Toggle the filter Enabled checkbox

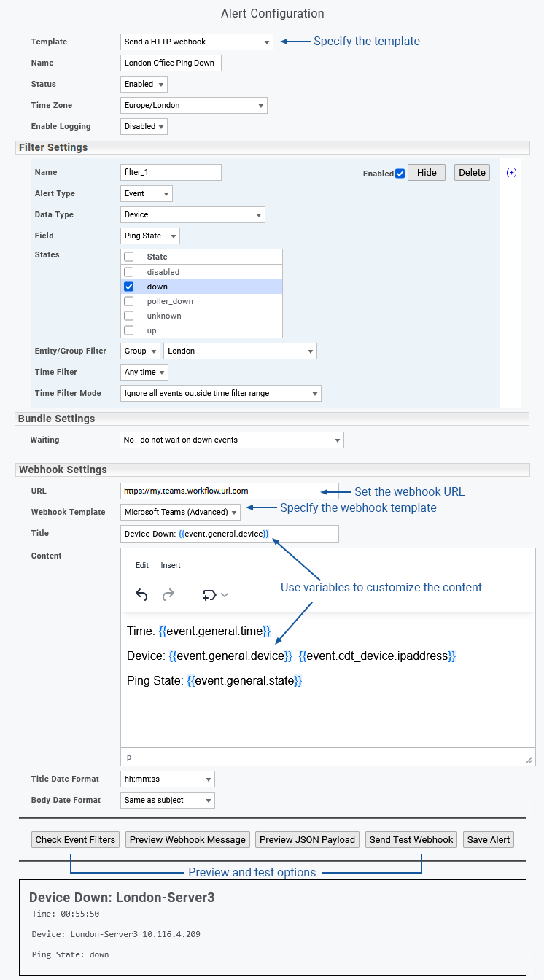[x=400, y=174]
